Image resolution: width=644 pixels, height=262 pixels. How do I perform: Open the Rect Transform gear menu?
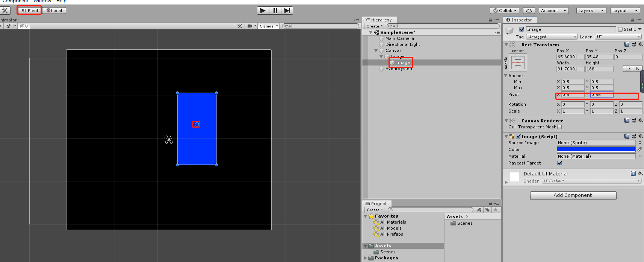click(641, 44)
